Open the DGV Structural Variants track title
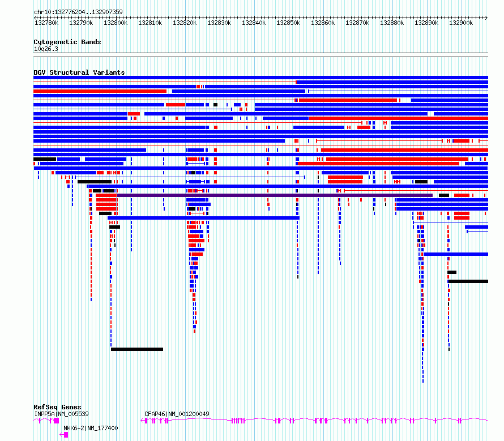The image size is (504, 441). (79, 72)
